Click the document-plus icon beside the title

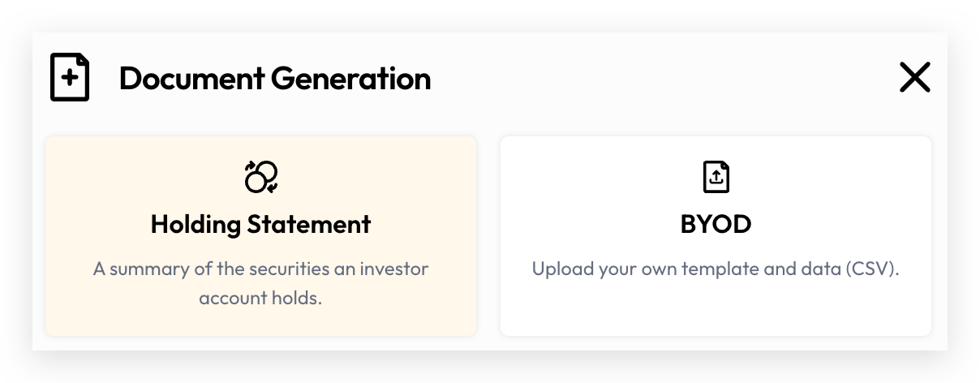pos(70,78)
